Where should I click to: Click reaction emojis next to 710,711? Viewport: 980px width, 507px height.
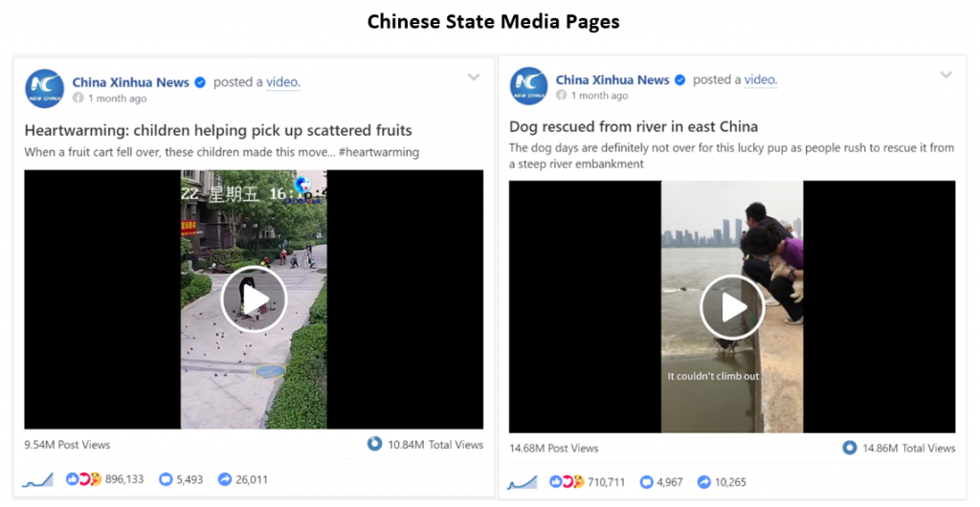[567, 482]
